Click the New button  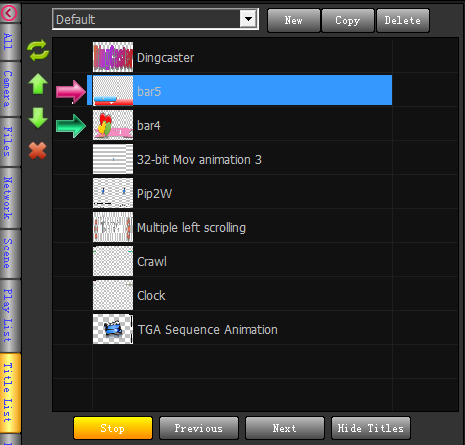tap(294, 20)
